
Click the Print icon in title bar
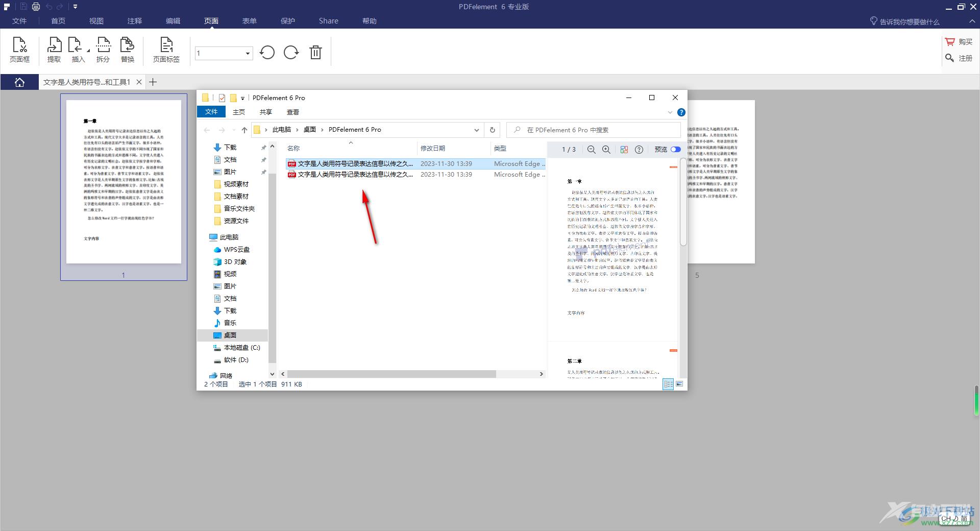pyautogui.click(x=36, y=7)
